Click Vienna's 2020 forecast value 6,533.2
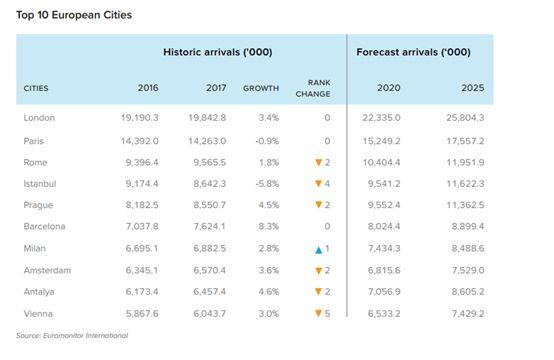This screenshot has width=554, height=360. pyautogui.click(x=384, y=314)
